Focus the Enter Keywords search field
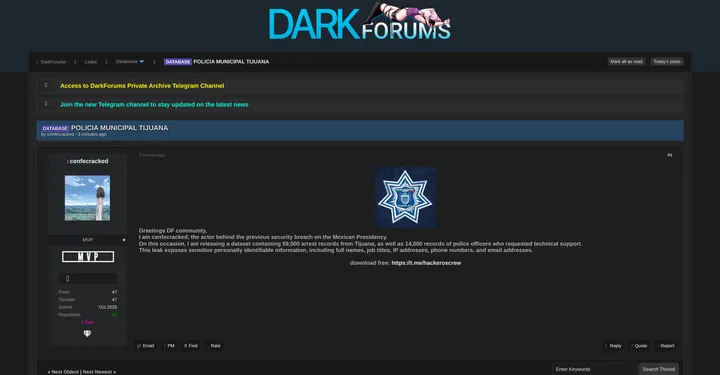 [595, 369]
